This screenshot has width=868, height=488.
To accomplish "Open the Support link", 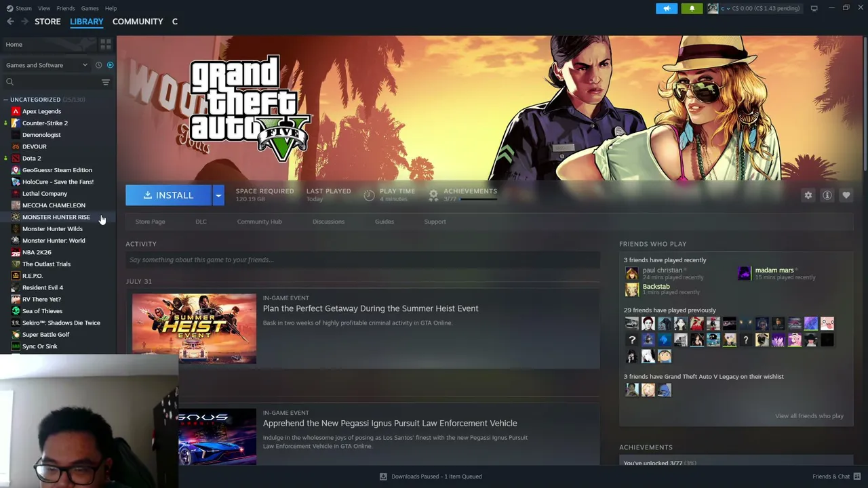I will point(435,222).
